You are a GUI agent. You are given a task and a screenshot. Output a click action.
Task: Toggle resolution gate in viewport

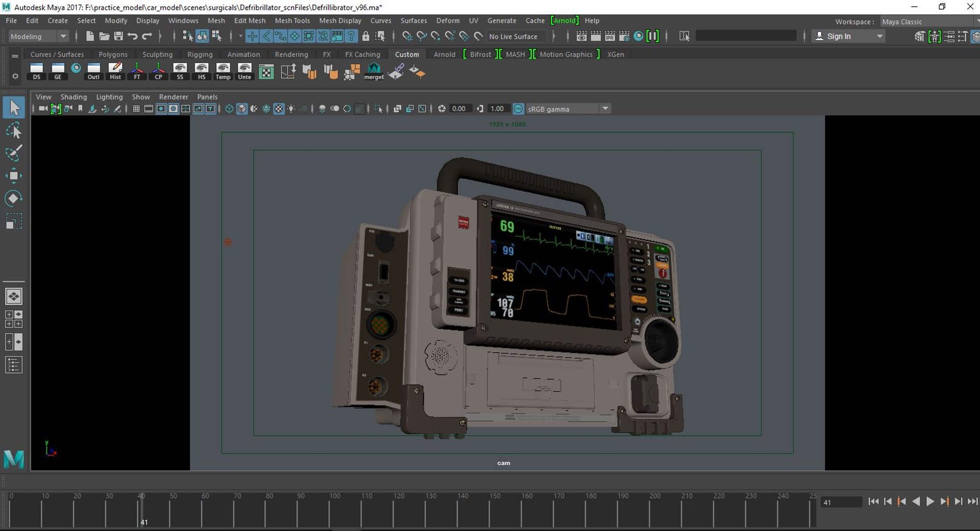pyautogui.click(x=161, y=109)
